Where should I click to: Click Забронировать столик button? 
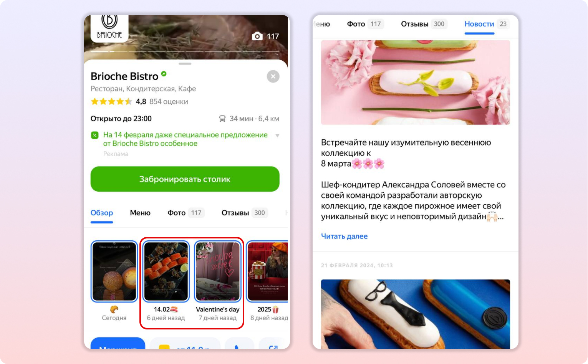coord(185,179)
